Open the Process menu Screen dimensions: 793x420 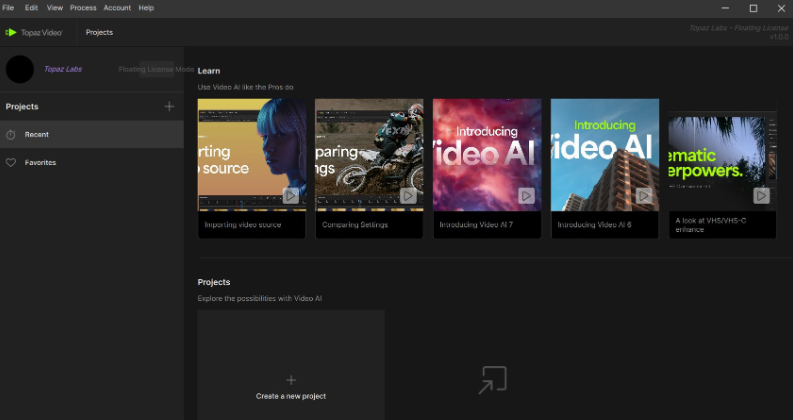click(83, 7)
